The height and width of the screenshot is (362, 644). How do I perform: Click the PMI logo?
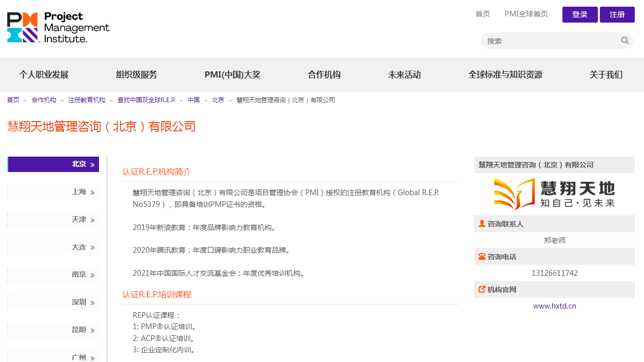58,27
